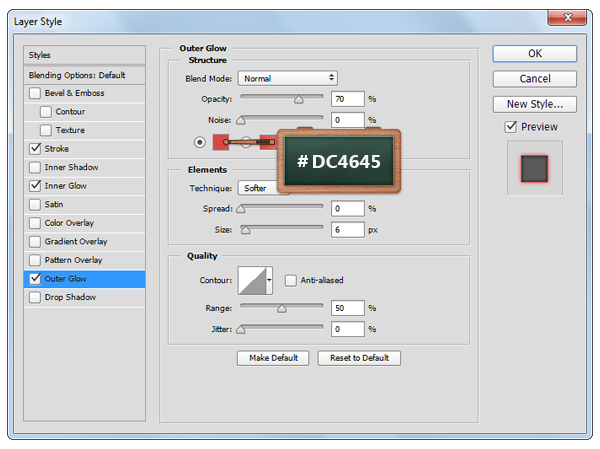Click the Opacity slider handle
The width and height of the screenshot is (600, 449).
click(x=298, y=100)
